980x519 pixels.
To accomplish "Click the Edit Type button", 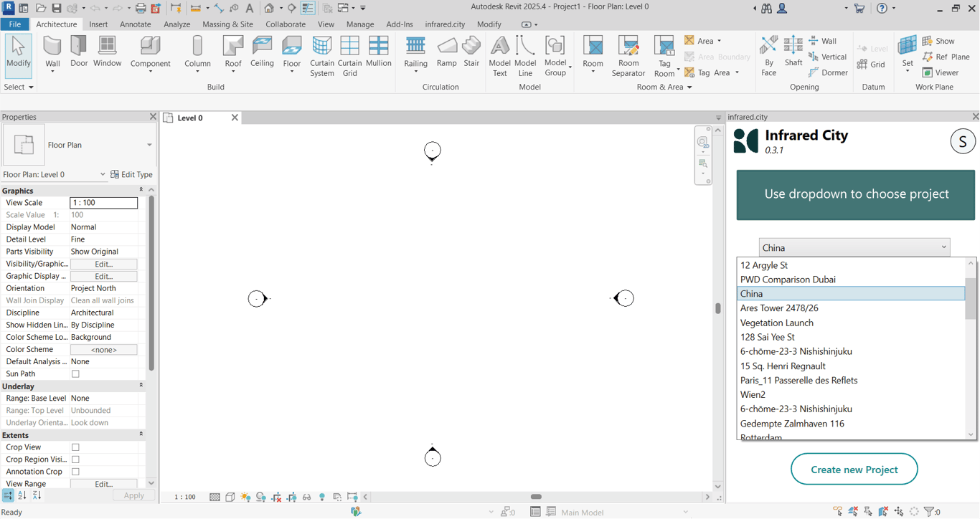I will [x=131, y=174].
